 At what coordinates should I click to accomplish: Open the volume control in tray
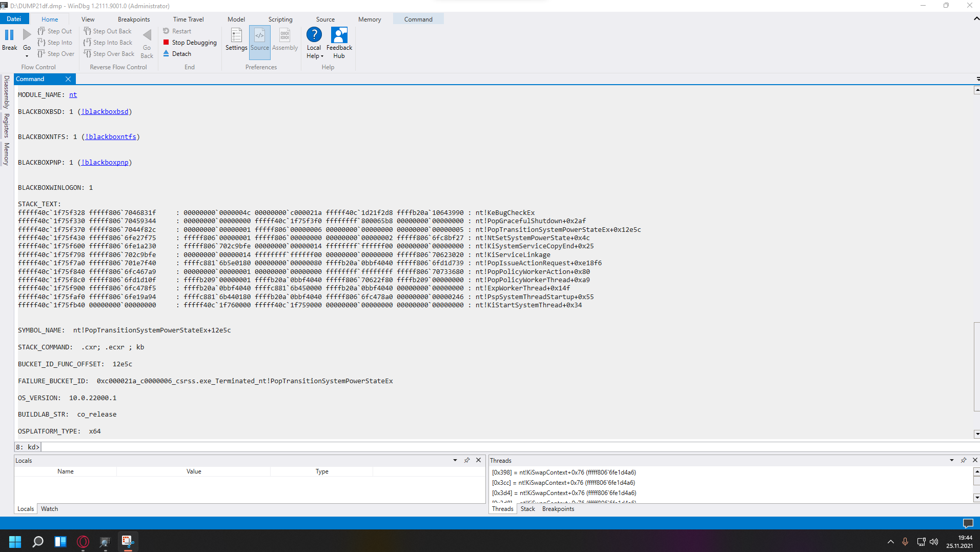coord(934,542)
